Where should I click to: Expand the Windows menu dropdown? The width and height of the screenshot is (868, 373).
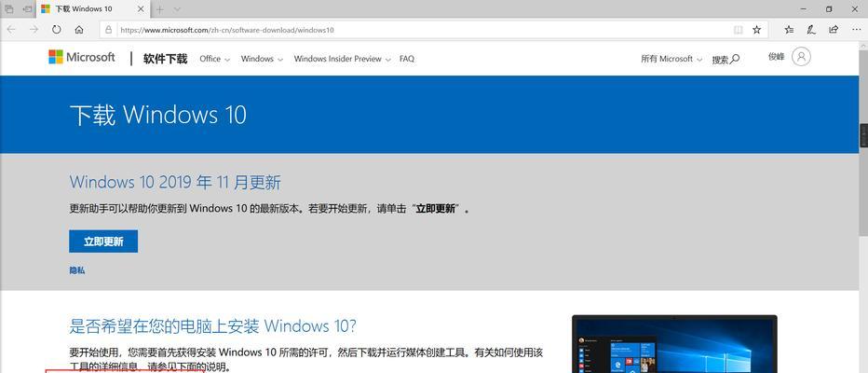pos(262,59)
